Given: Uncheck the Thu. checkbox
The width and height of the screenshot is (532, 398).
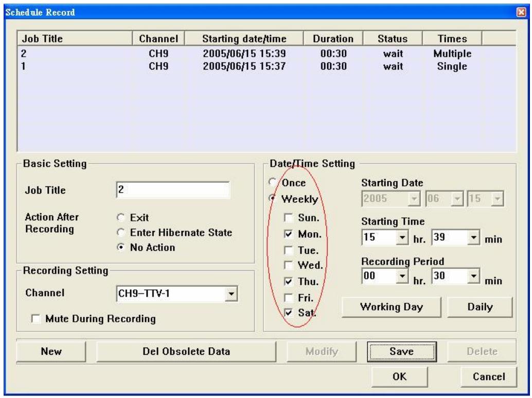Looking at the screenshot, I should tap(288, 281).
